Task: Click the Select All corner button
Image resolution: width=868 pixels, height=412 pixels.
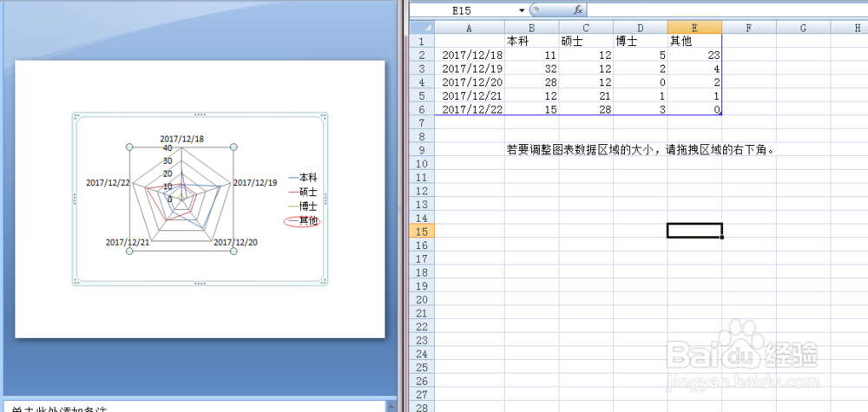Action: click(x=422, y=28)
